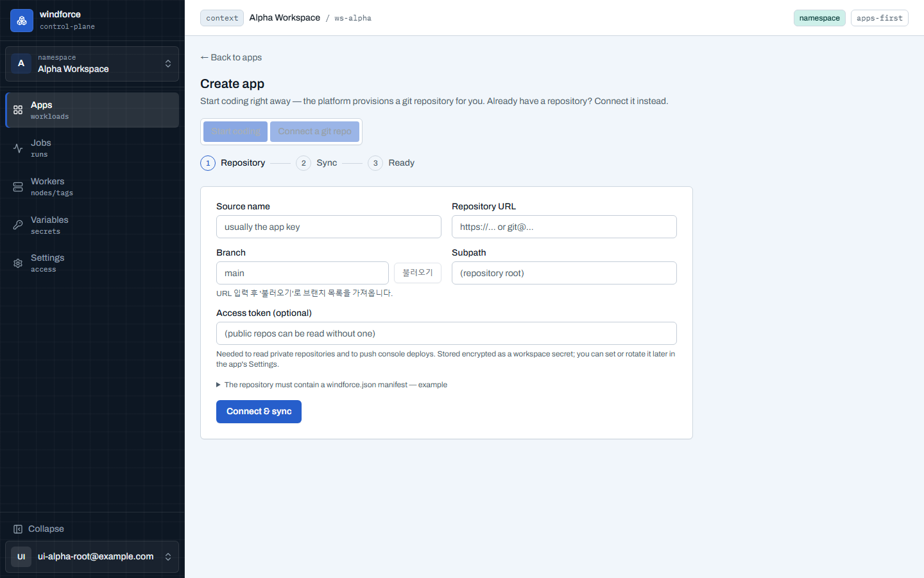
Task: Expand the windforce.json manifest example
Action: pyautogui.click(x=332, y=385)
